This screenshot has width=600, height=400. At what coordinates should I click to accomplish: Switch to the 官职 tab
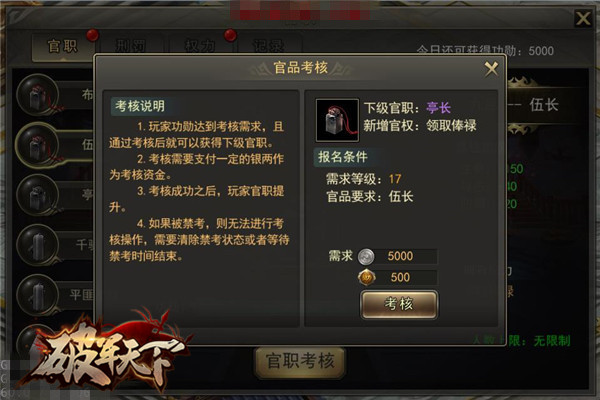pos(63,47)
